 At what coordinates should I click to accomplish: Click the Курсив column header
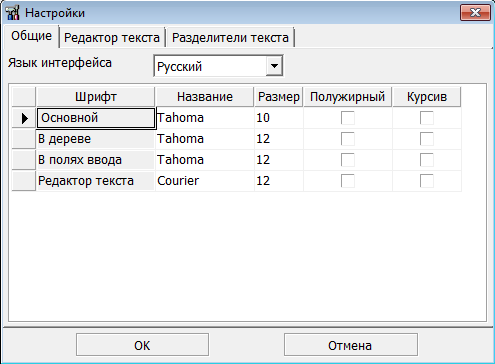point(427,97)
